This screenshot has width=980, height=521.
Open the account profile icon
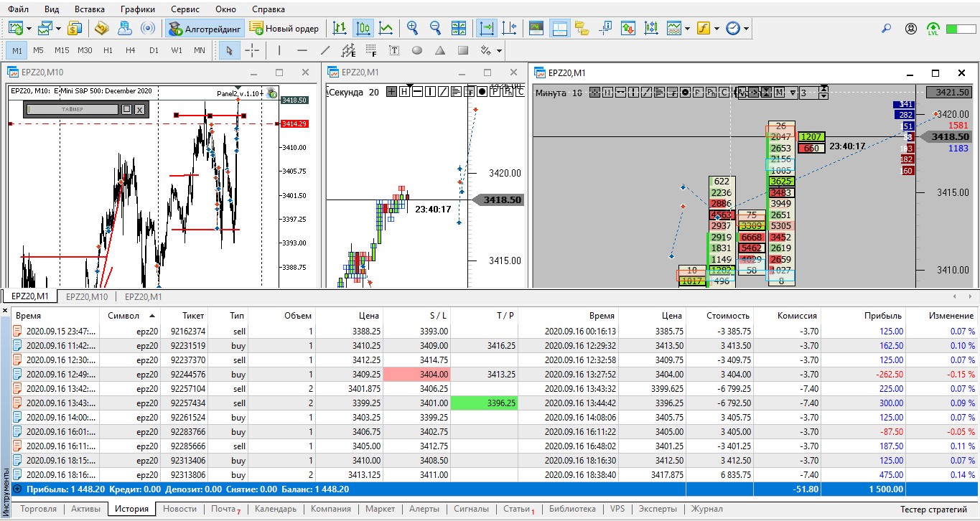click(911, 29)
